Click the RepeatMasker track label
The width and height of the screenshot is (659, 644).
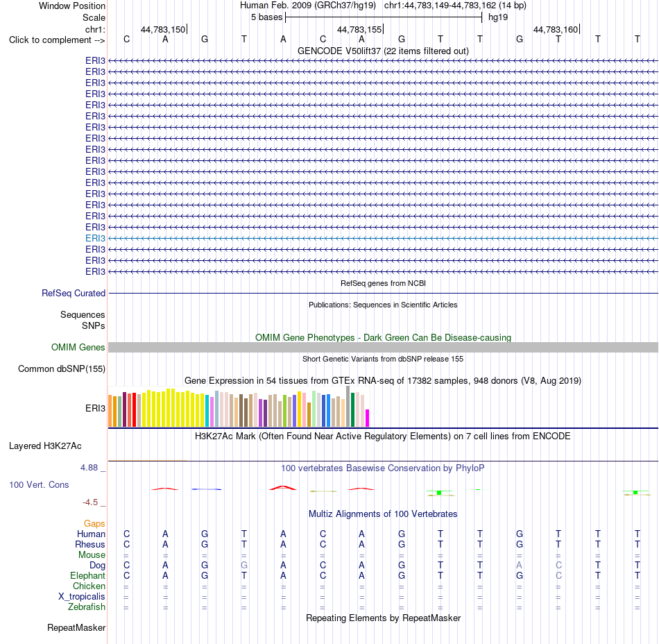pyautogui.click(x=76, y=627)
